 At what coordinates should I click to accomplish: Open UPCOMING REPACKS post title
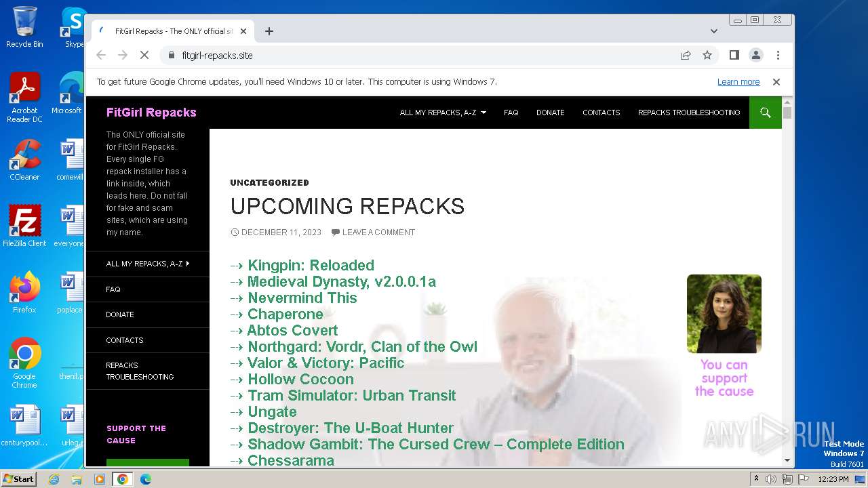pyautogui.click(x=347, y=206)
